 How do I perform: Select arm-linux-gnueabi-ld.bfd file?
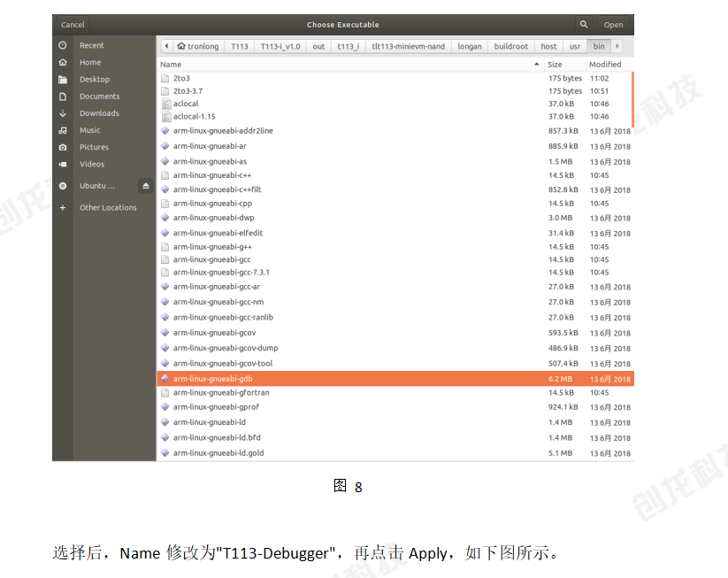(395, 437)
